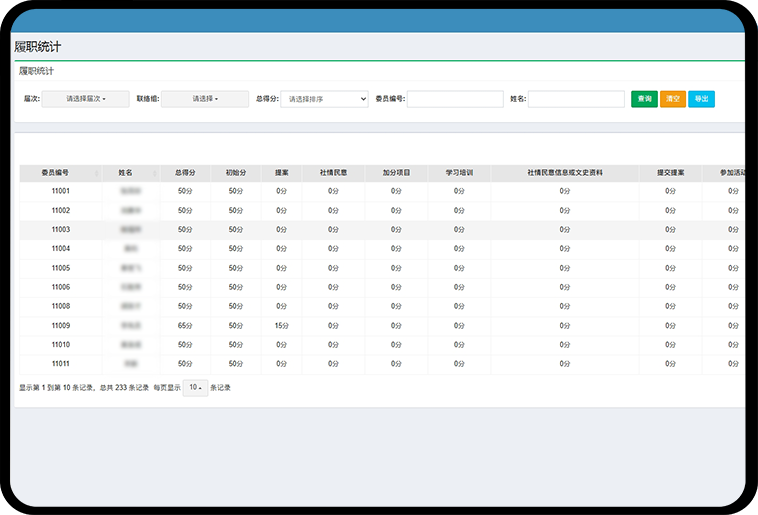Select the row for member 11009
This screenshot has width=758, height=515.
click(61, 325)
